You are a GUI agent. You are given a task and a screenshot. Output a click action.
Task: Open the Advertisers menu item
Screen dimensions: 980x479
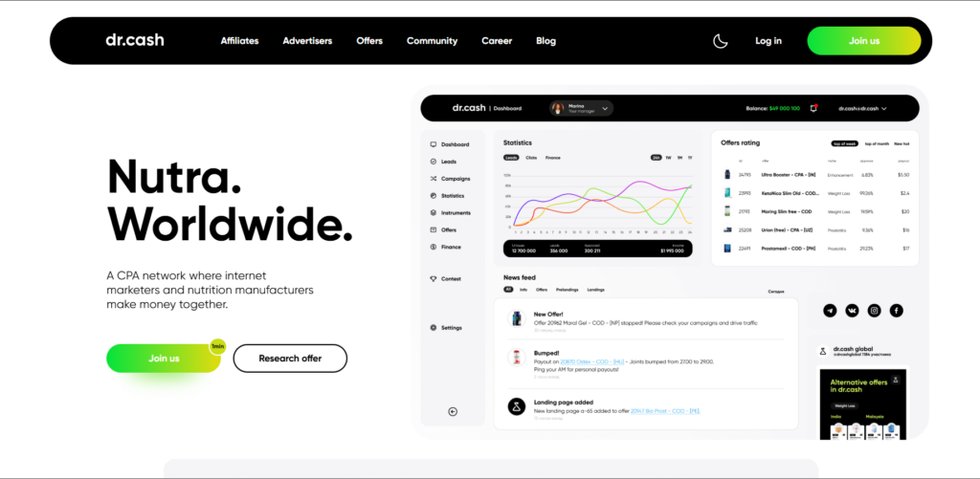pos(307,40)
